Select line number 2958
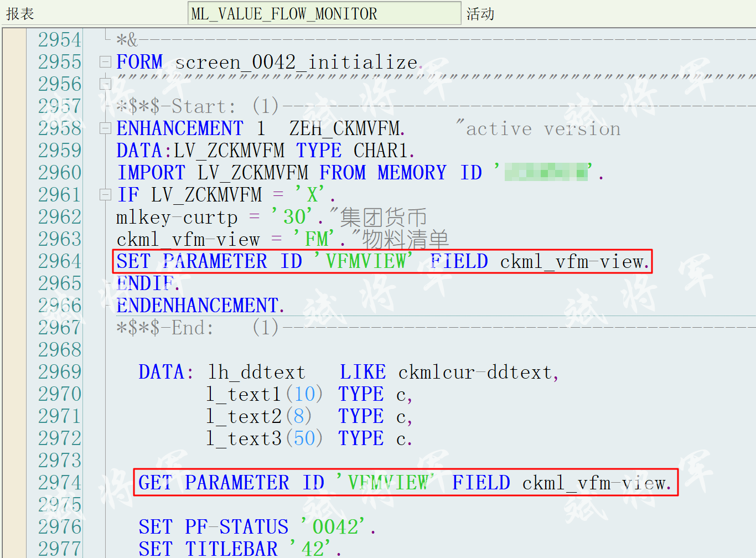The width and height of the screenshot is (756, 558). coord(59,128)
